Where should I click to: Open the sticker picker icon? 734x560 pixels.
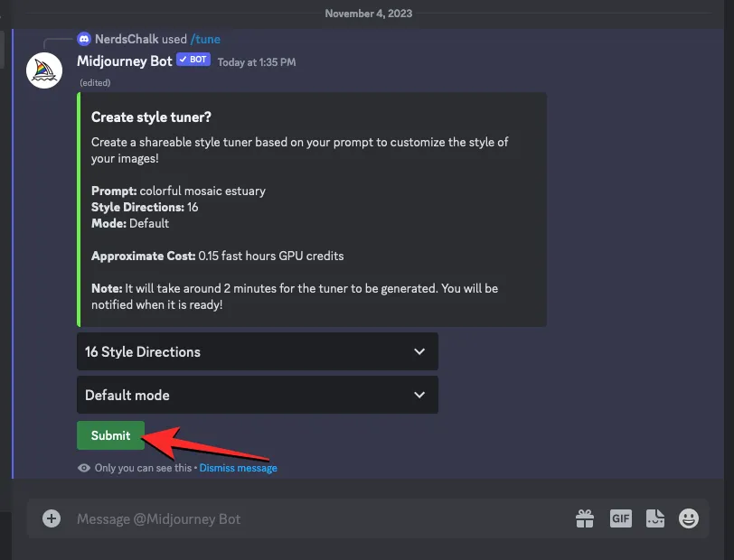point(654,518)
